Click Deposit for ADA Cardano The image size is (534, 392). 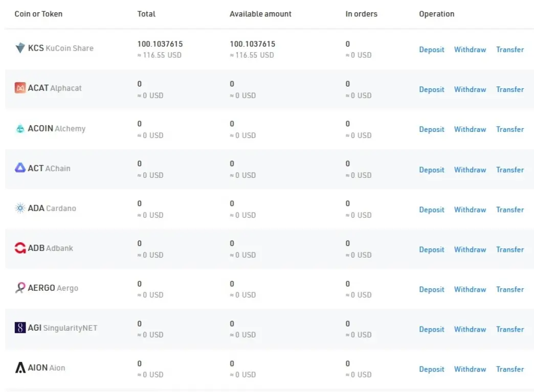pos(432,210)
